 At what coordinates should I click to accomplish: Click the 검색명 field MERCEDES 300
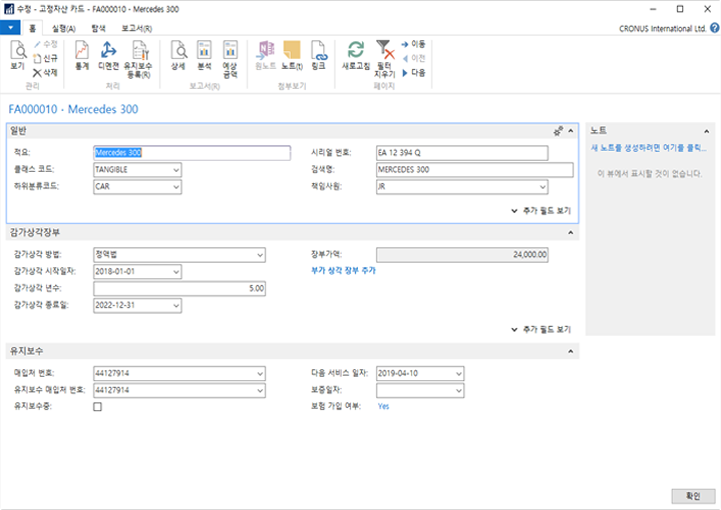[475, 170]
